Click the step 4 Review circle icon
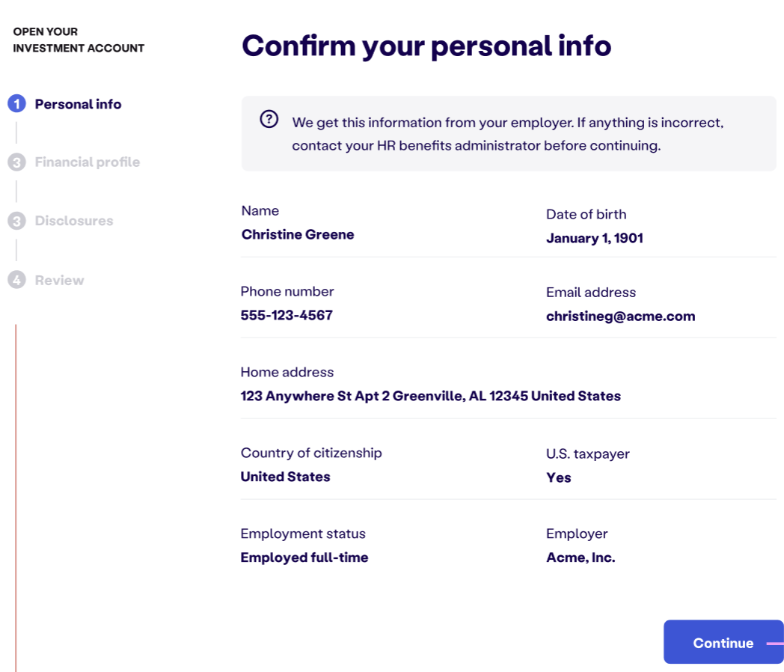784x672 pixels. 16,279
